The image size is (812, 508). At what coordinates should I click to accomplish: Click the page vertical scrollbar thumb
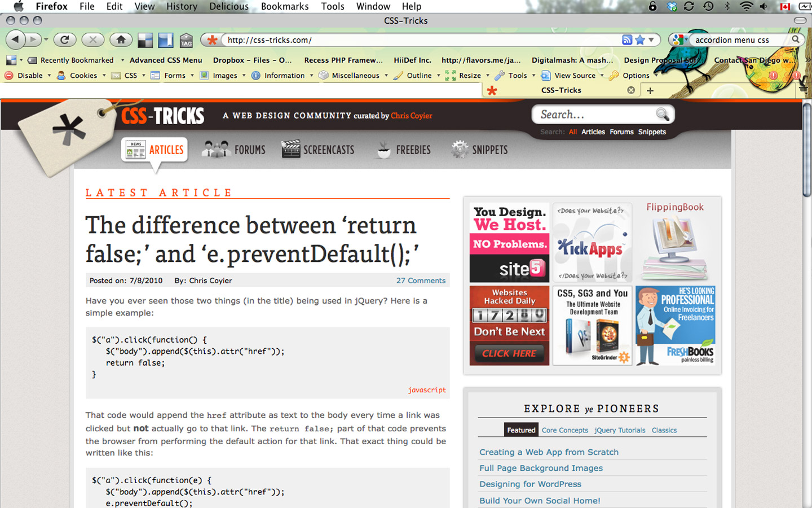coord(807,150)
